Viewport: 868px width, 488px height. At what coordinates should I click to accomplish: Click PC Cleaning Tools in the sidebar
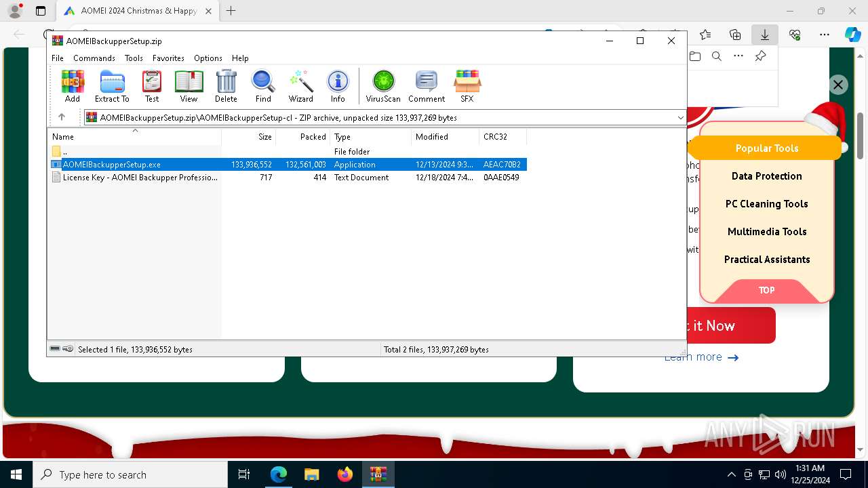pos(767,204)
